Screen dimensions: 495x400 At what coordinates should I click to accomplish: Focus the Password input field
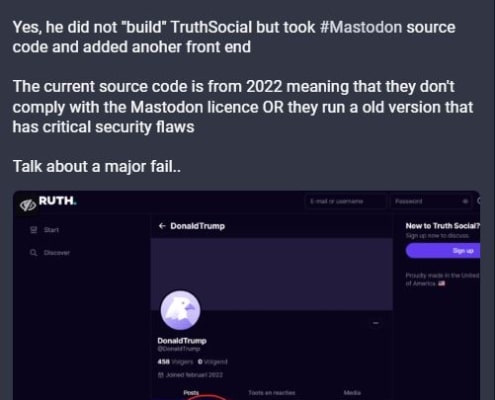point(431,201)
